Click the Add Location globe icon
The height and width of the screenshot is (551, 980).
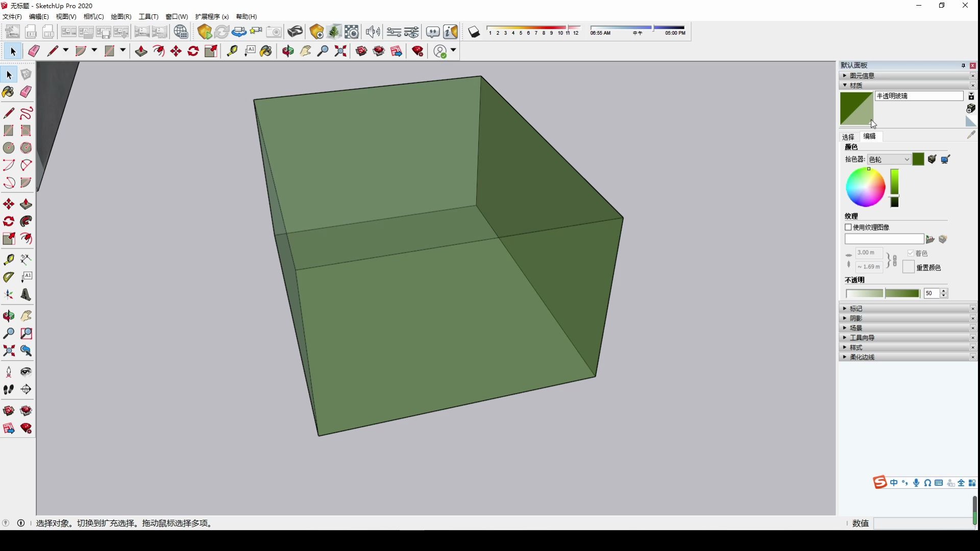pos(181,32)
